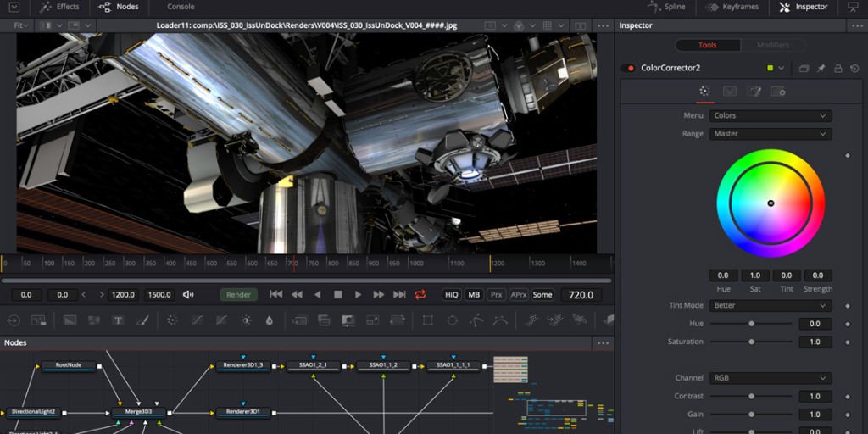Add a Merge tool from the toolbar
The height and width of the screenshot is (434, 868).
coord(299,320)
